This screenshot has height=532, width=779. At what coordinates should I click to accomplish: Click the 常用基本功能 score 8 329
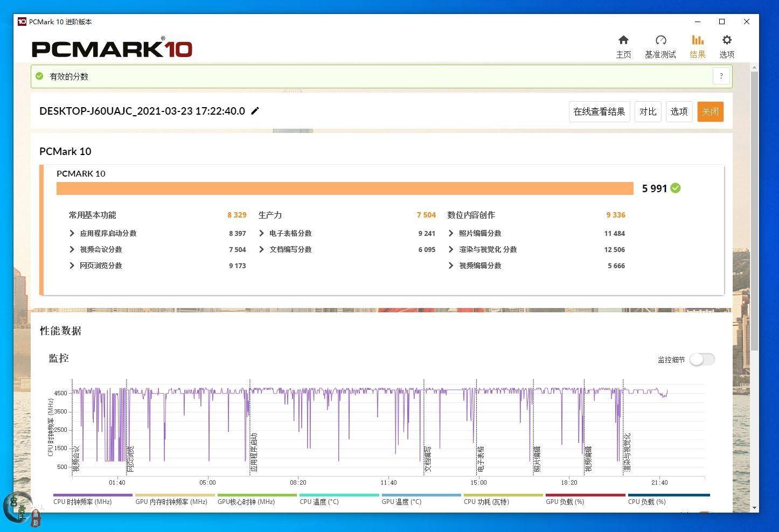pyautogui.click(x=237, y=215)
